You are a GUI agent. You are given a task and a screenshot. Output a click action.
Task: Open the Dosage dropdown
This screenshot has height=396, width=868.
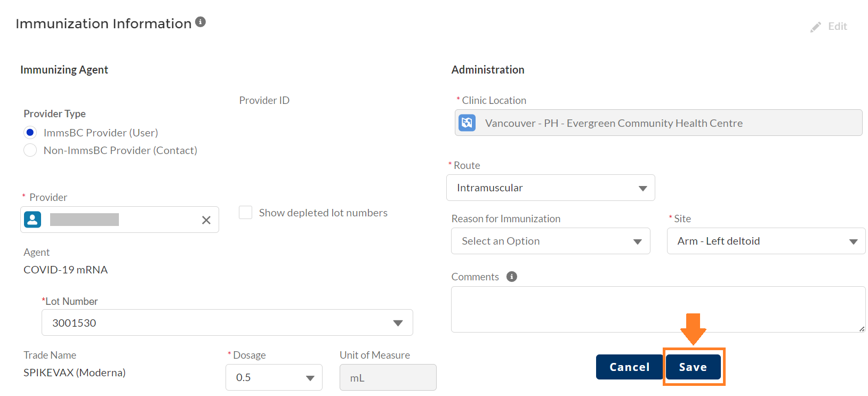coord(274,377)
